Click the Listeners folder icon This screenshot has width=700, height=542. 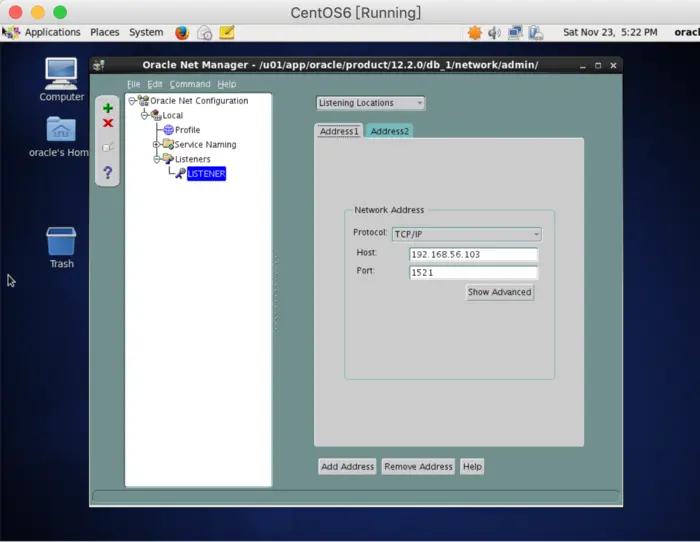[x=168, y=158]
